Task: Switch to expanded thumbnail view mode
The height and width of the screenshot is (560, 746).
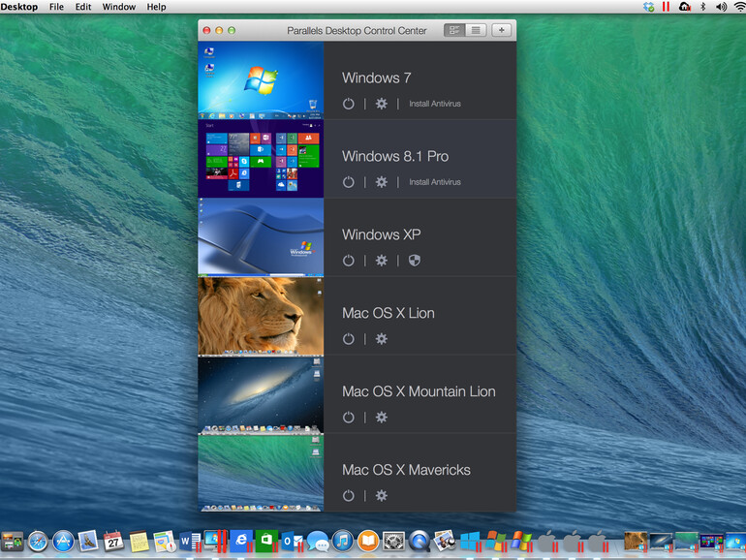Action: pyautogui.click(x=454, y=30)
